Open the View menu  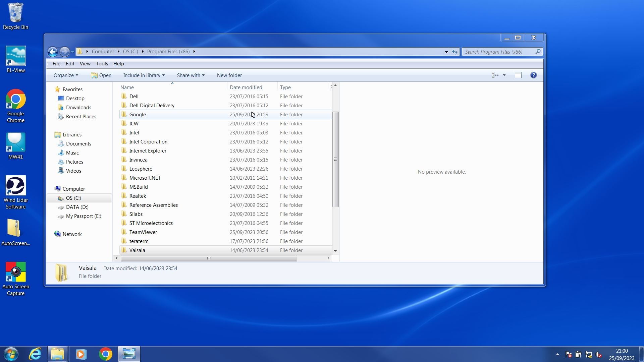tap(85, 64)
